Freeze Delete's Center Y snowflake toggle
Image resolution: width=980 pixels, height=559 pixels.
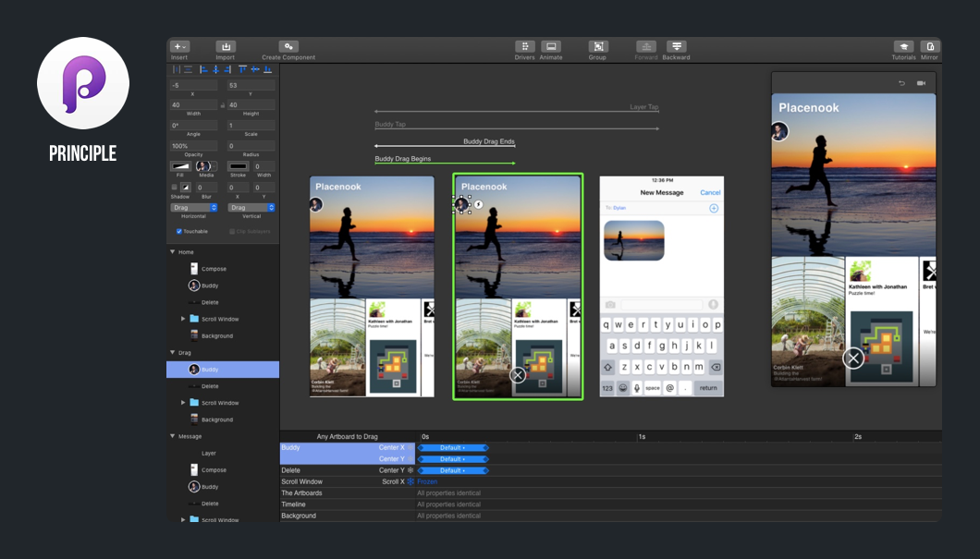pos(410,470)
